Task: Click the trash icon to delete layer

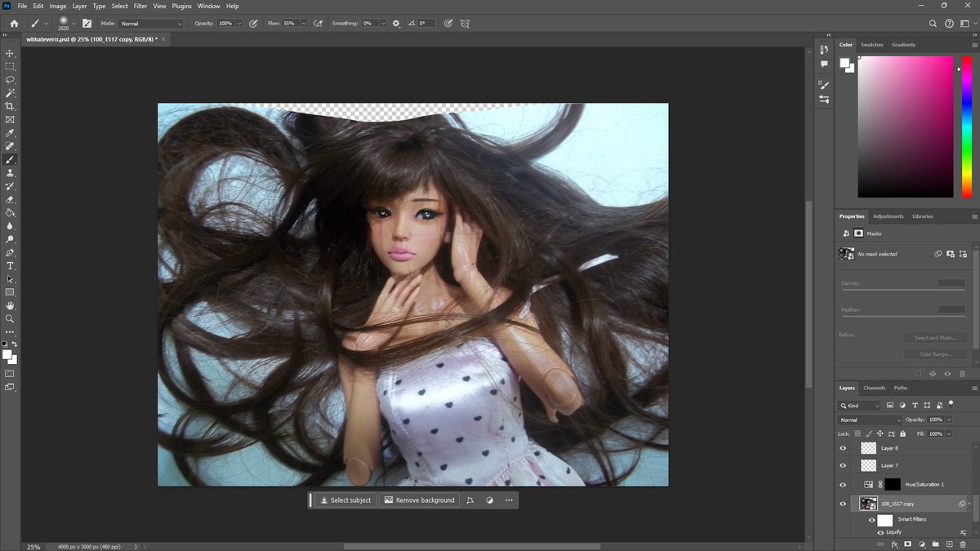Action: click(x=964, y=544)
